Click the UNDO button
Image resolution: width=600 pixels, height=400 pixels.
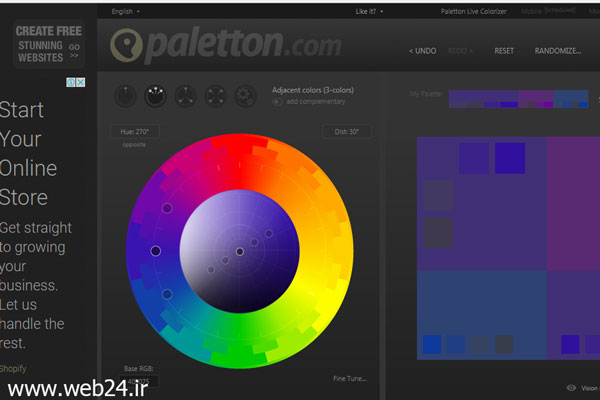(x=422, y=51)
